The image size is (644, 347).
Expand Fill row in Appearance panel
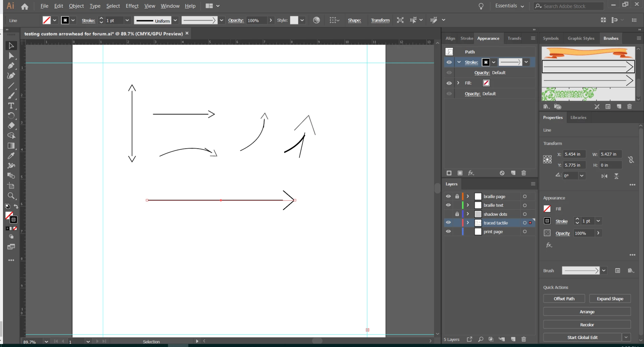click(459, 83)
